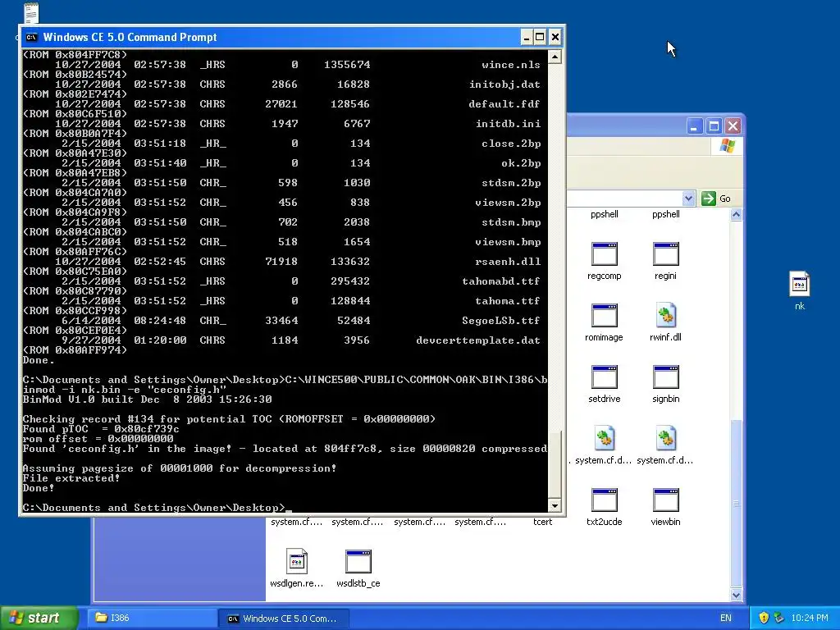Screen dimensions: 840x630
Task: Click the Windows flag logo in the I386 window
Action: click(x=727, y=146)
